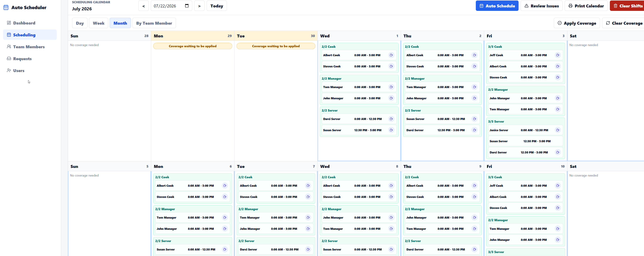Click break icon for Albert Cook on Thu 2
644x256 pixels.
(x=474, y=55)
